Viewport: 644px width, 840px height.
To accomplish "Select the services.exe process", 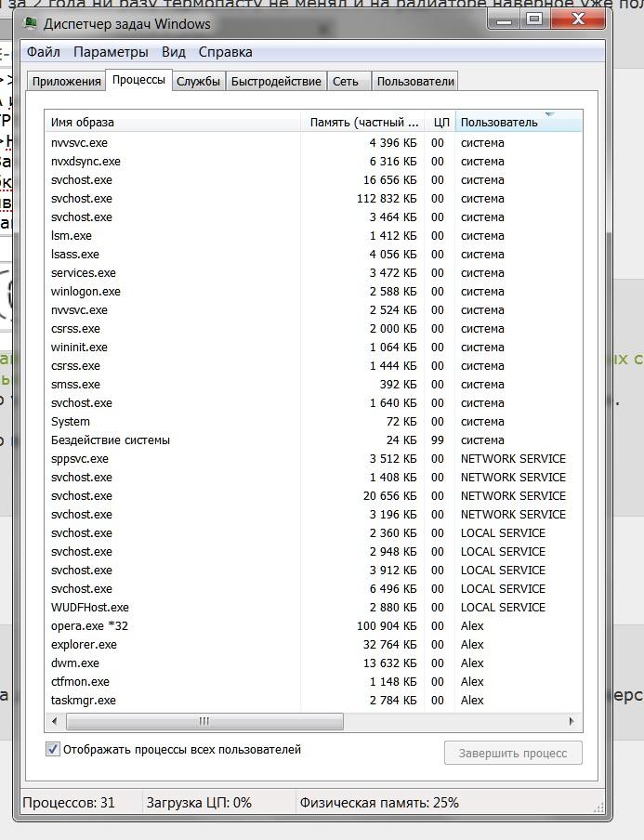I will pos(313,272).
